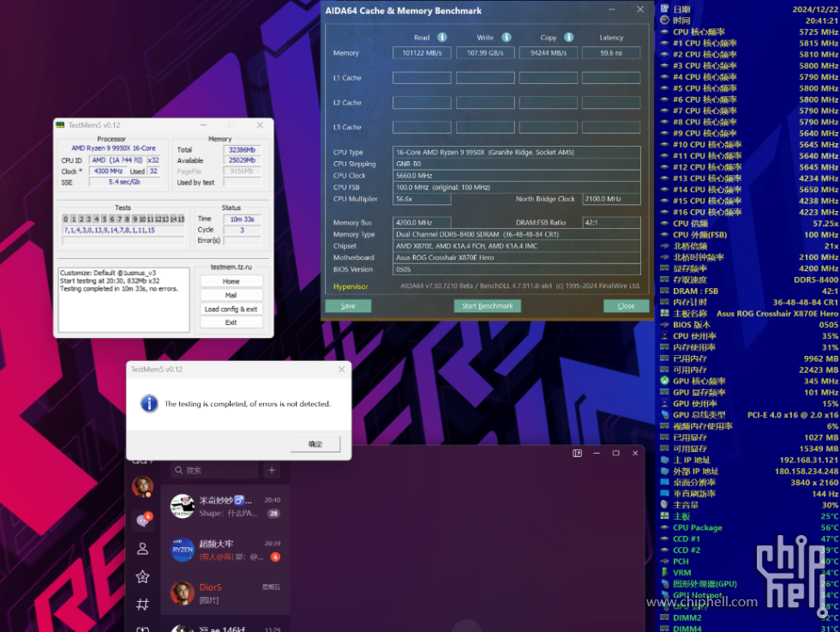Click the AMD RYZEN avatar of 超频大牢 chat
Screen dimensions: 840x632
[182, 550]
